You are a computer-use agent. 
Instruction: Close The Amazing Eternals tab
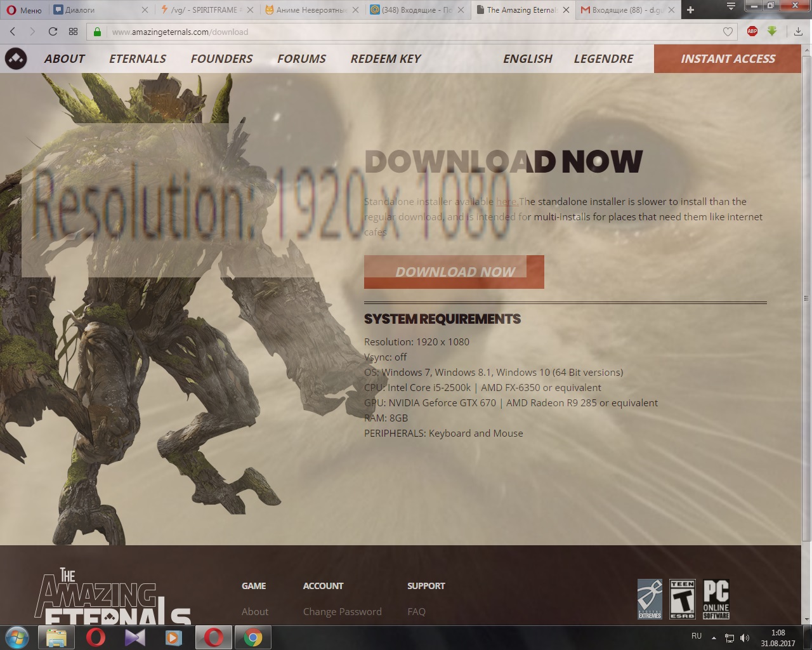pos(566,10)
